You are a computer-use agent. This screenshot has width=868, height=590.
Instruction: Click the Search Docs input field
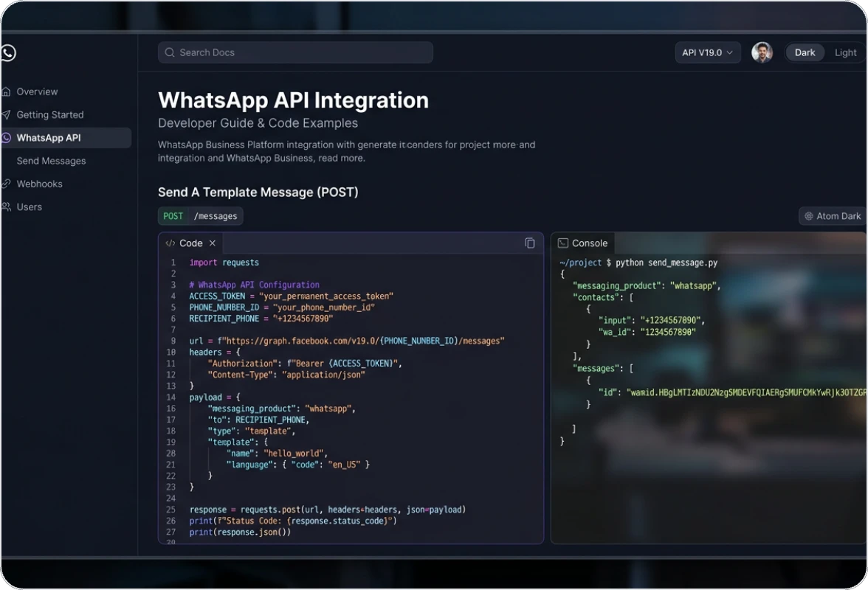tap(295, 52)
